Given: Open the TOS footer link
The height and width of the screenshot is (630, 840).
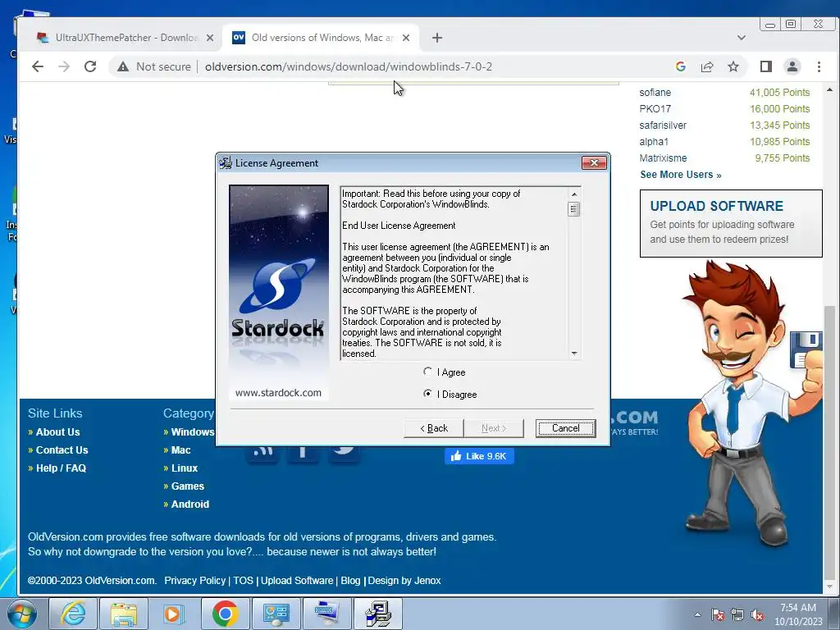Looking at the screenshot, I should pos(243,580).
